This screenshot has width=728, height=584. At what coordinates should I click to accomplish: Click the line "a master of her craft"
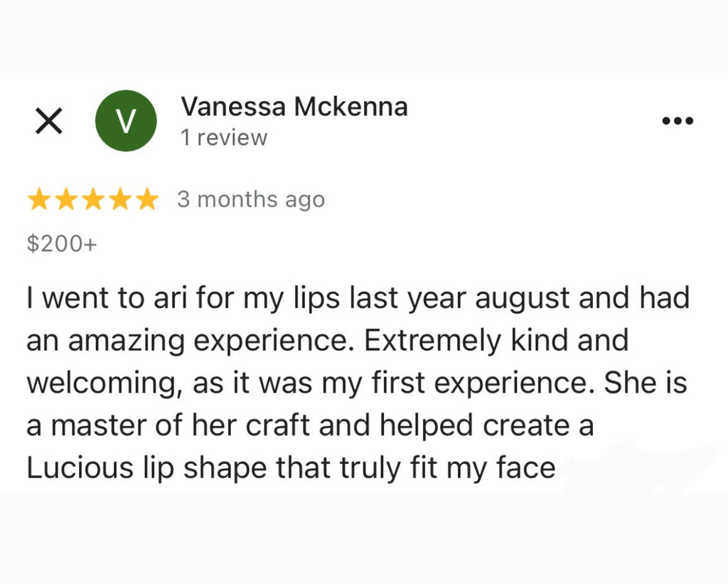pyautogui.click(x=310, y=425)
